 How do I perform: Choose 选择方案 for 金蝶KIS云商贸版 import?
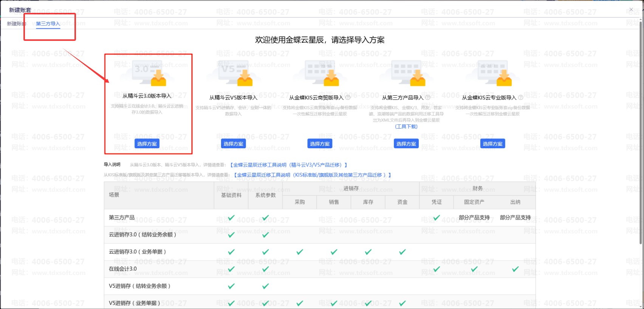click(x=320, y=144)
